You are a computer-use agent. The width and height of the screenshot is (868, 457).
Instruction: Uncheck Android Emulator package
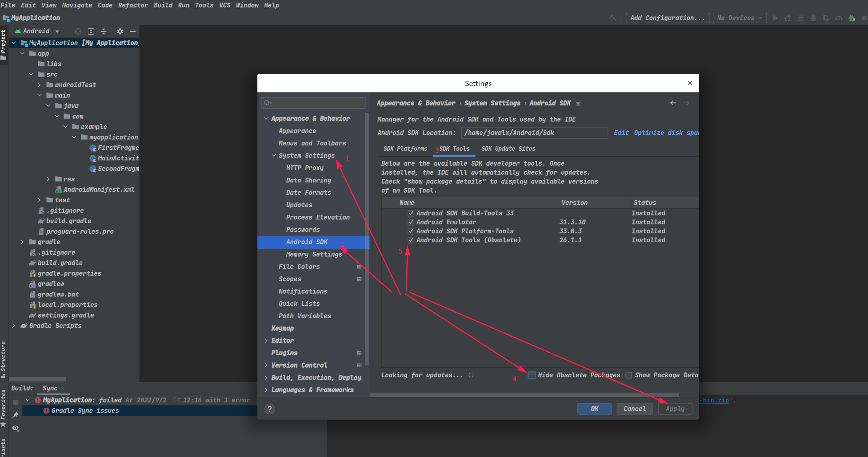tap(411, 222)
